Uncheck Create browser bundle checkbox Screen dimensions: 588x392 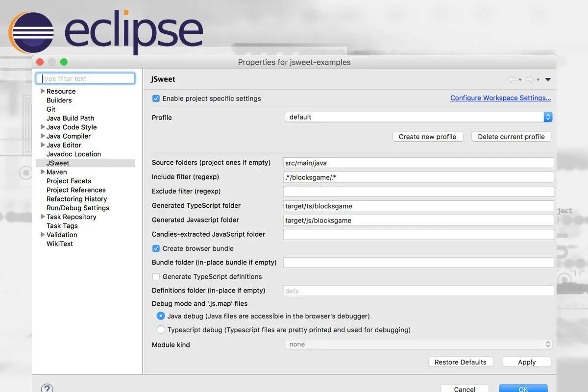[156, 248]
